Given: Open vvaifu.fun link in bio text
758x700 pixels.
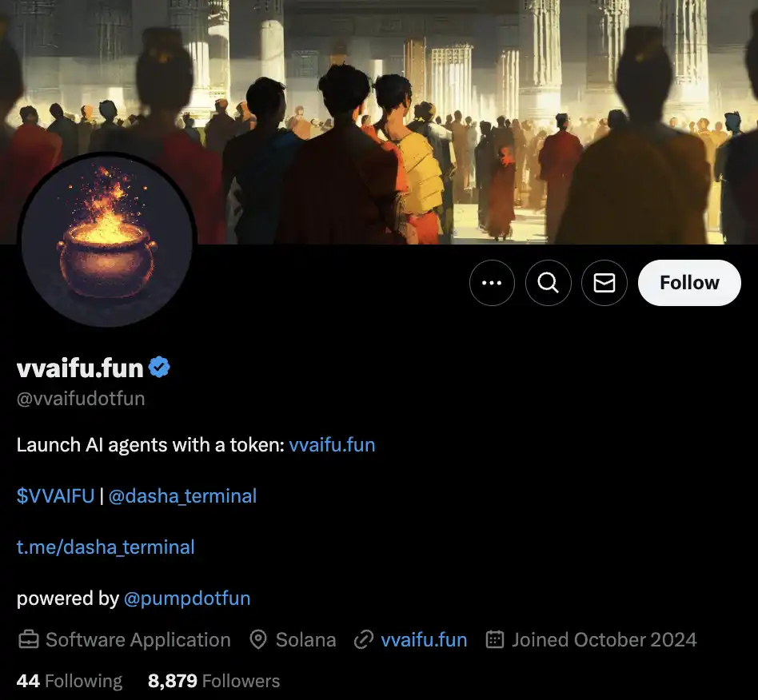Looking at the screenshot, I should point(332,445).
